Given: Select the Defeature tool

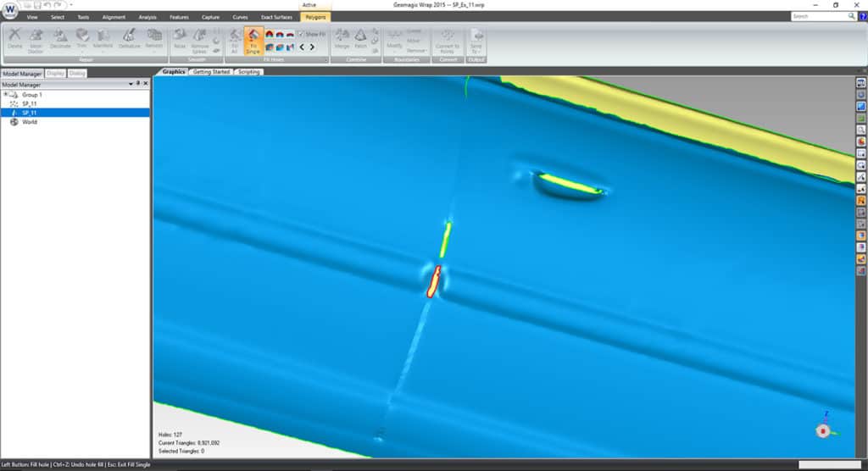Looking at the screenshot, I should click(130, 39).
